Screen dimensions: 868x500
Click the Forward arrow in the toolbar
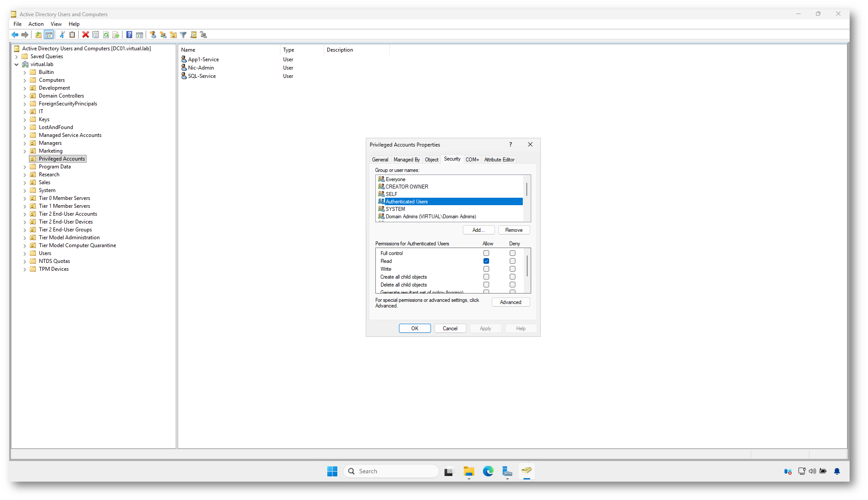click(x=25, y=35)
